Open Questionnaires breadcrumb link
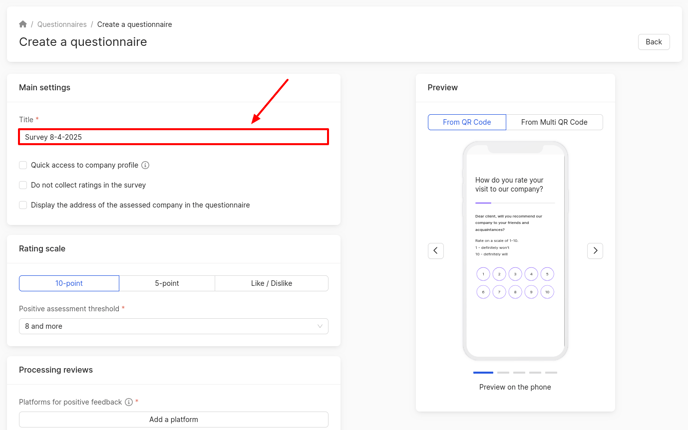 tap(62, 24)
